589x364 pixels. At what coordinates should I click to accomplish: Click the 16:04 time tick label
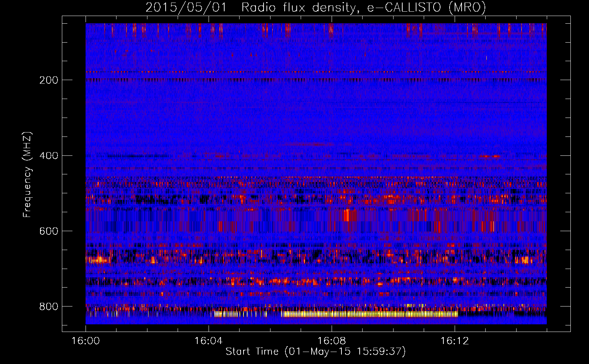pos(209,341)
